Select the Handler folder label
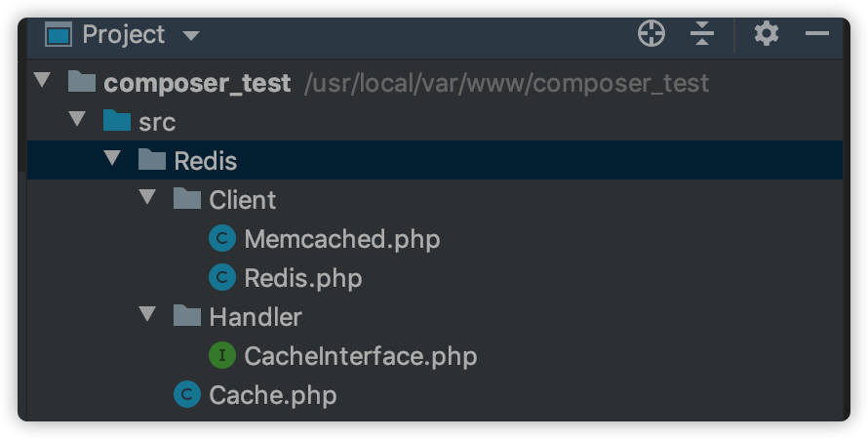 256,317
